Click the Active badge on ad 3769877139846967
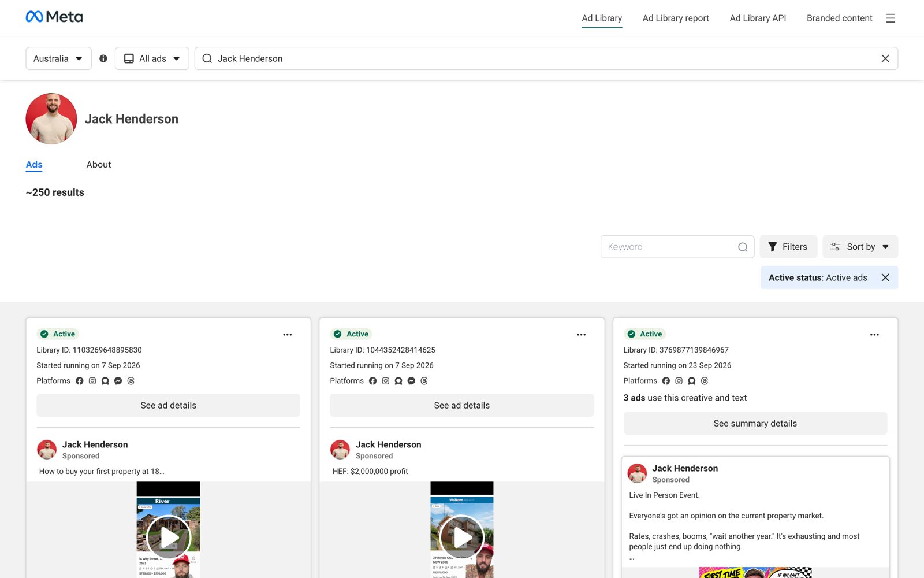 645,334
